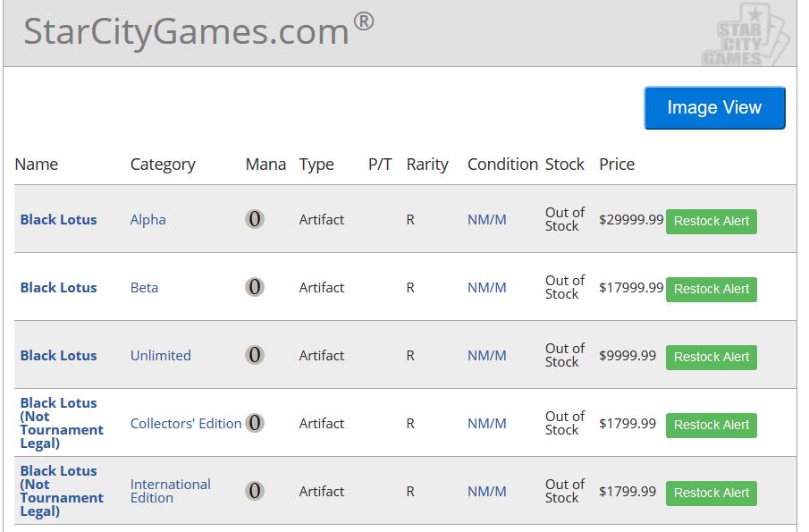Set Restock Alert for Beta Black Lotus
Viewport: 809px width, 532px height.
tap(711, 289)
